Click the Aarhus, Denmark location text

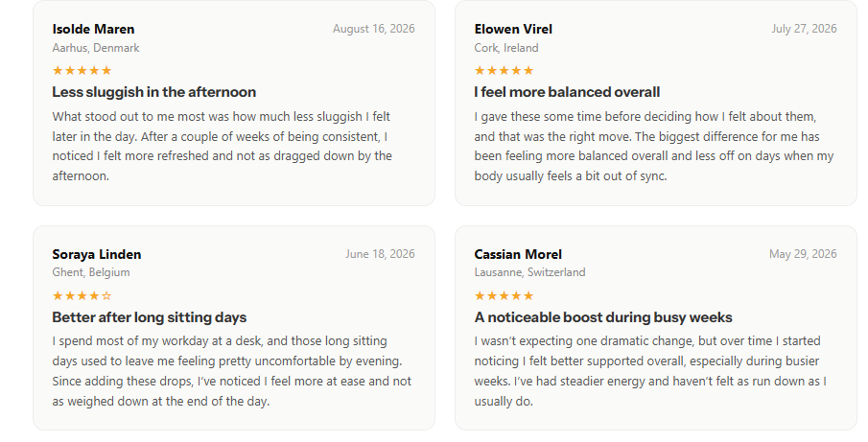96,48
